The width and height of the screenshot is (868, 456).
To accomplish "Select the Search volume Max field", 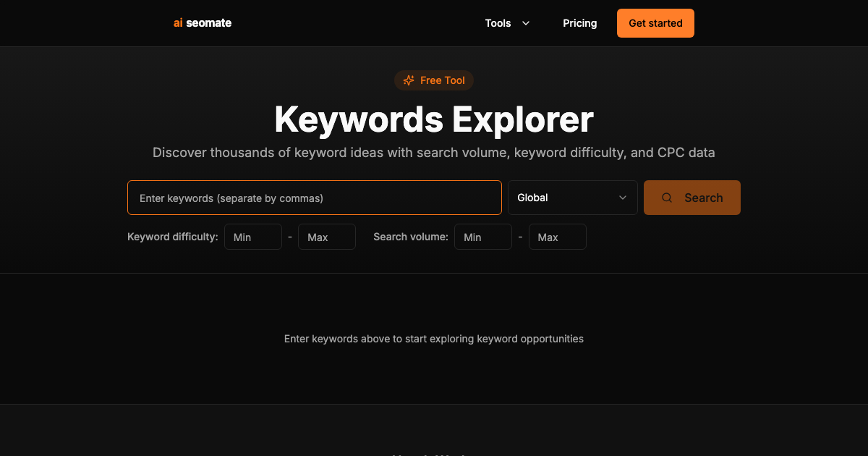I will (557, 237).
